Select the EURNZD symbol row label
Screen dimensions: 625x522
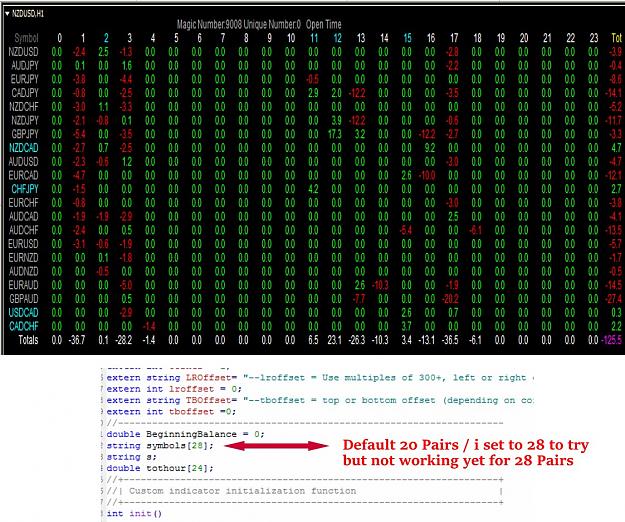[x=24, y=257]
